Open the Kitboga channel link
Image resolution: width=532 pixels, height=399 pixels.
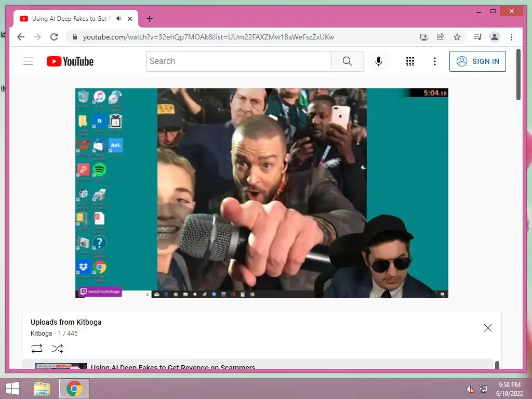(41, 334)
